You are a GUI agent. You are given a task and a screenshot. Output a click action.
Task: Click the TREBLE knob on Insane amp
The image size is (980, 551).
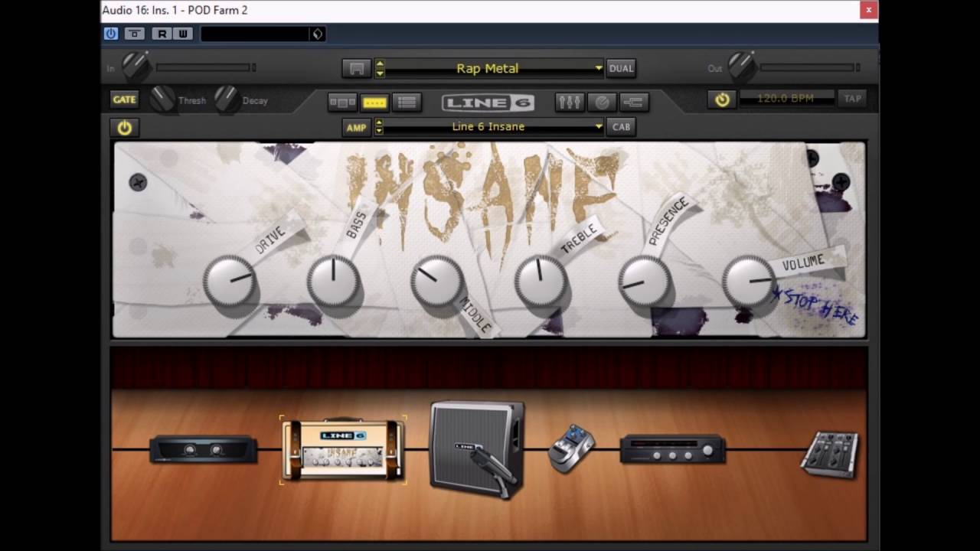coord(541,282)
